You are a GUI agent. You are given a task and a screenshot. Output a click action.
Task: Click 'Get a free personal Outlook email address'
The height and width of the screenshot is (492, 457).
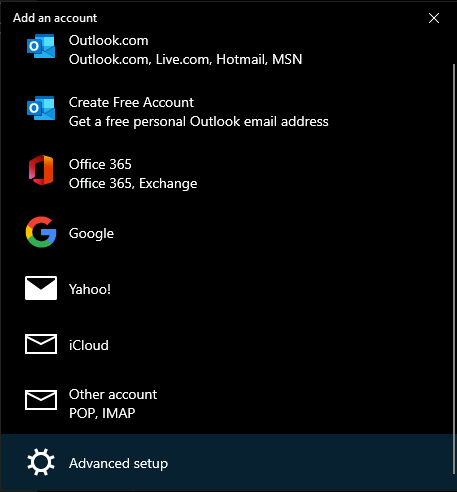[199, 122]
